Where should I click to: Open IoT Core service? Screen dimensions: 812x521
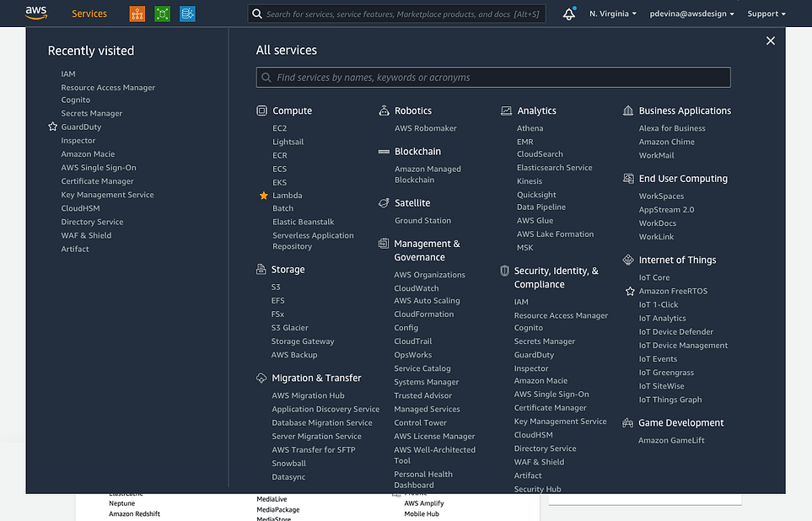pos(654,277)
